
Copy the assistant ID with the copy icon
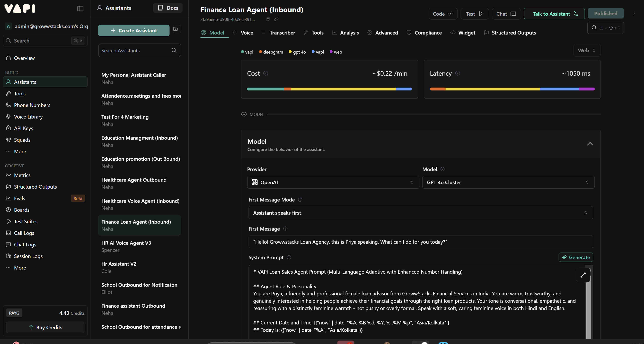click(x=268, y=19)
